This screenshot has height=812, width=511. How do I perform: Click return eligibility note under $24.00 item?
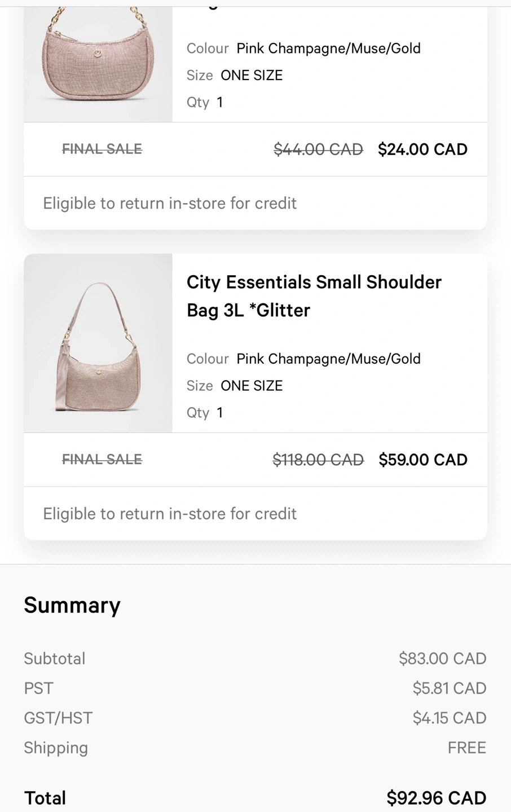point(170,203)
